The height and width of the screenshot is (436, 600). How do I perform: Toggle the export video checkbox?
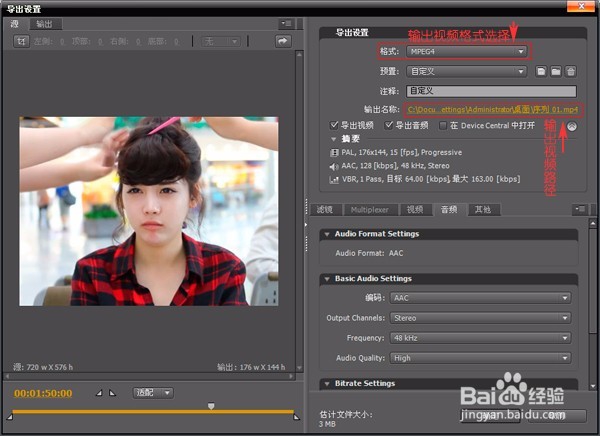pyautogui.click(x=334, y=125)
